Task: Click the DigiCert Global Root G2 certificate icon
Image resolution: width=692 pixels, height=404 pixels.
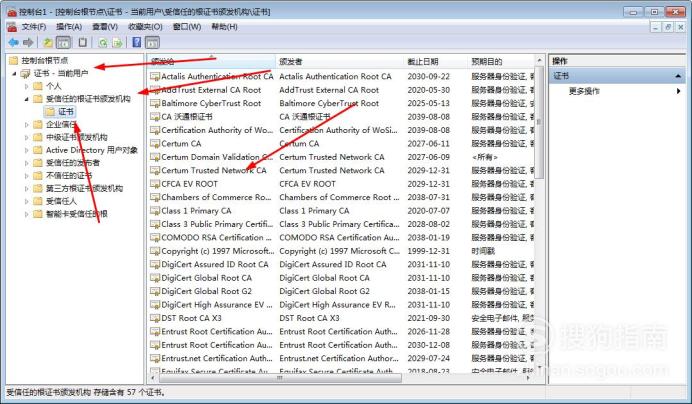Action: (154, 291)
